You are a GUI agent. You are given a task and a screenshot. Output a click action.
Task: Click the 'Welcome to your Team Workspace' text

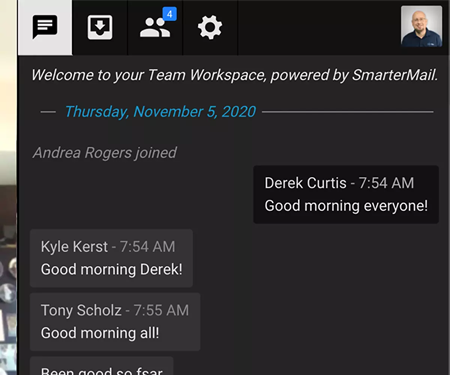234,75
